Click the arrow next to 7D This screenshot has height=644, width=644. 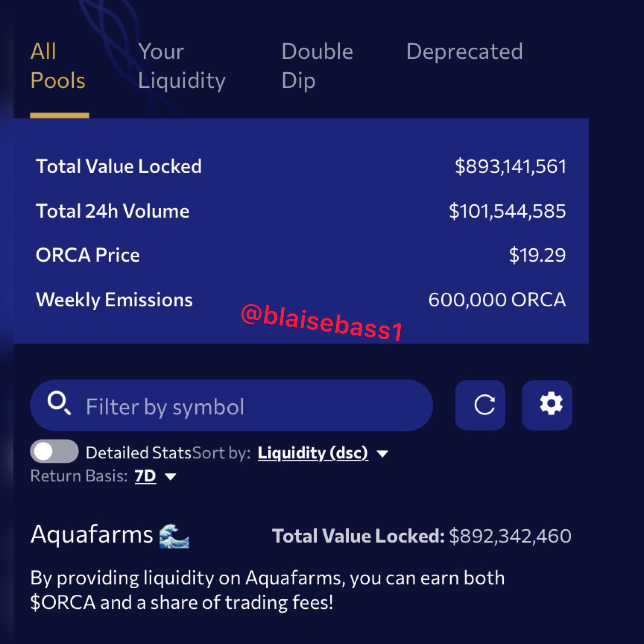(x=171, y=477)
